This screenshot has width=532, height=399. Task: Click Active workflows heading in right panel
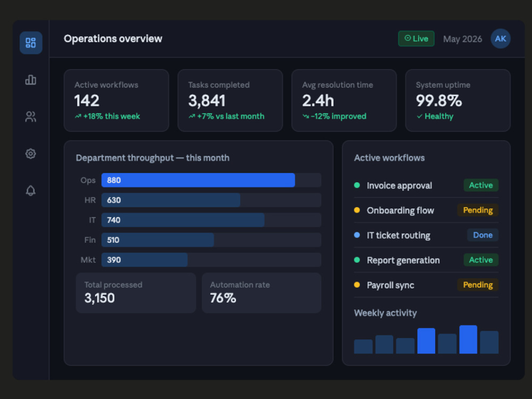click(389, 158)
